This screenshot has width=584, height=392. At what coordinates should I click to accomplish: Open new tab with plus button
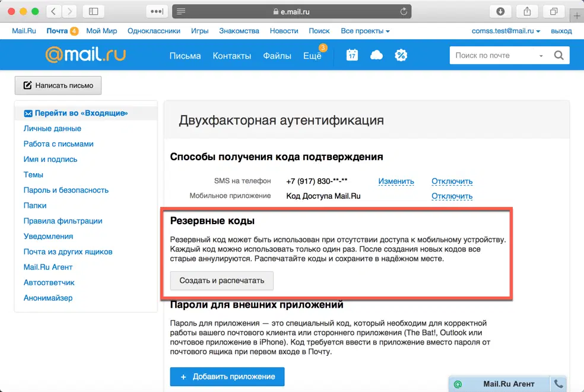click(577, 15)
